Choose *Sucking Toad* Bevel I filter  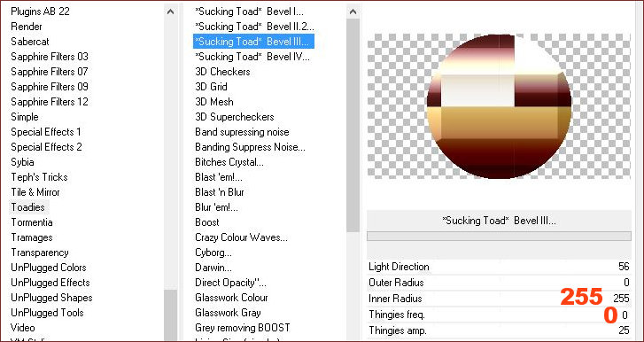tap(249, 12)
